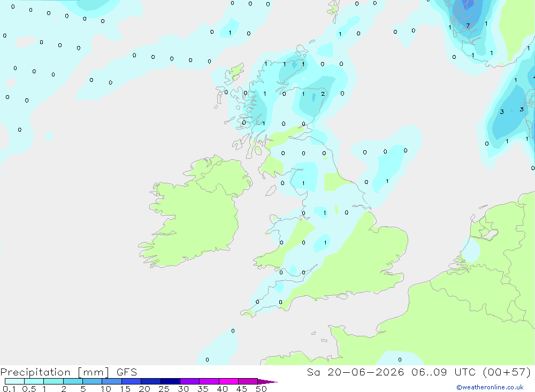Screen dimensions: 535x392
Task: Click the purple over-50 legend arrow tip
Action: (268, 381)
